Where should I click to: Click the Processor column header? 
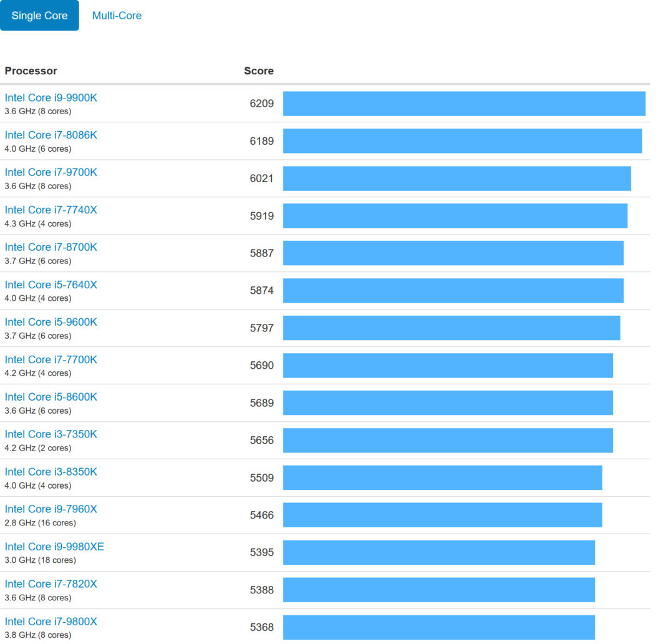click(31, 71)
